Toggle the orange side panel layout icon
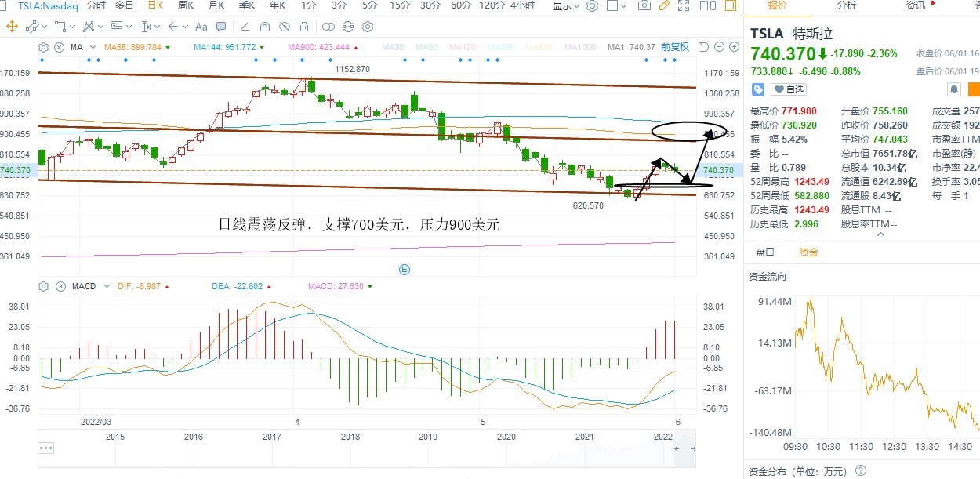Image resolution: width=980 pixels, height=479 pixels. point(731,5)
